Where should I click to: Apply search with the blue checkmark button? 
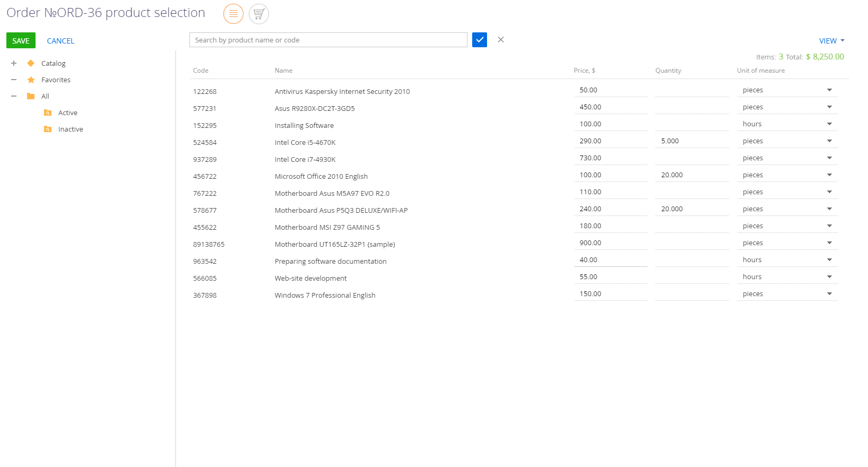coord(480,40)
